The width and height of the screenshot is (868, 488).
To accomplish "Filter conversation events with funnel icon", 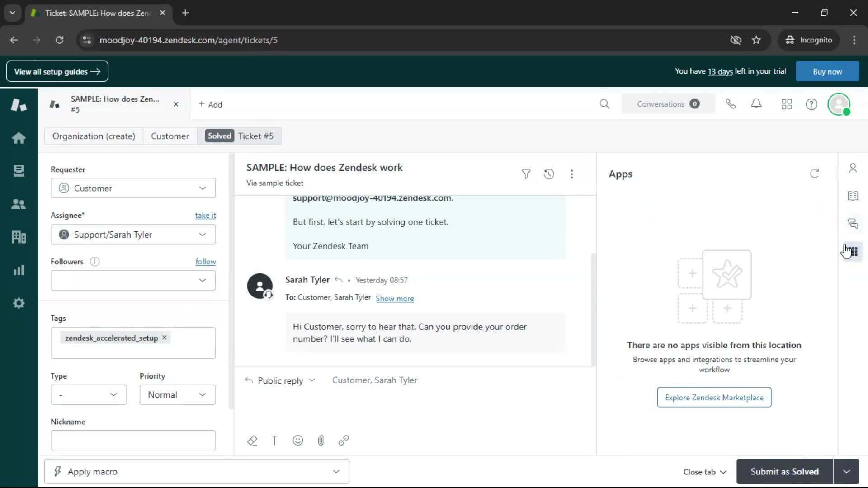I will tap(526, 174).
